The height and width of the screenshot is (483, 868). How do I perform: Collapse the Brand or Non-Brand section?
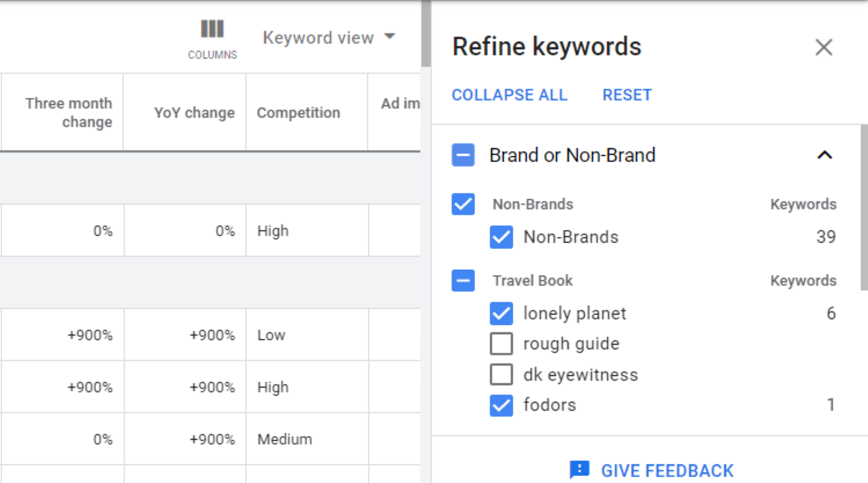pyautogui.click(x=825, y=155)
